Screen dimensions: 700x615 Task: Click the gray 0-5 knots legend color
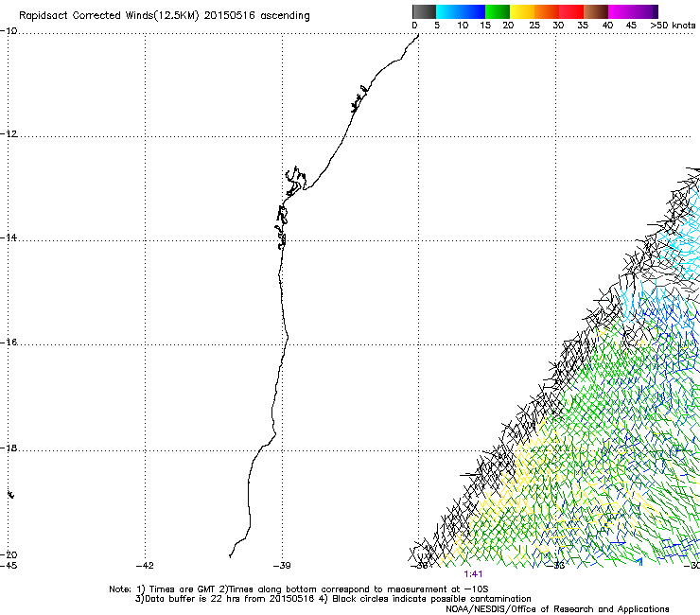tap(424, 11)
